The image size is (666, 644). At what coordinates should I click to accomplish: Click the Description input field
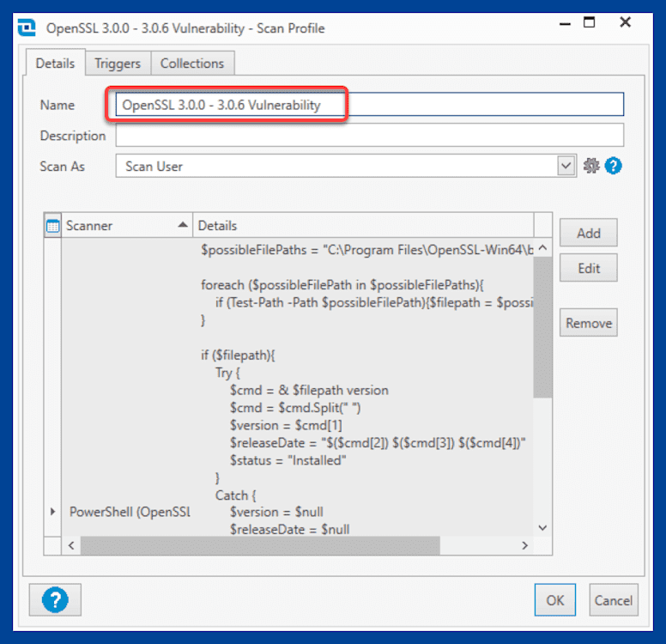(x=370, y=135)
